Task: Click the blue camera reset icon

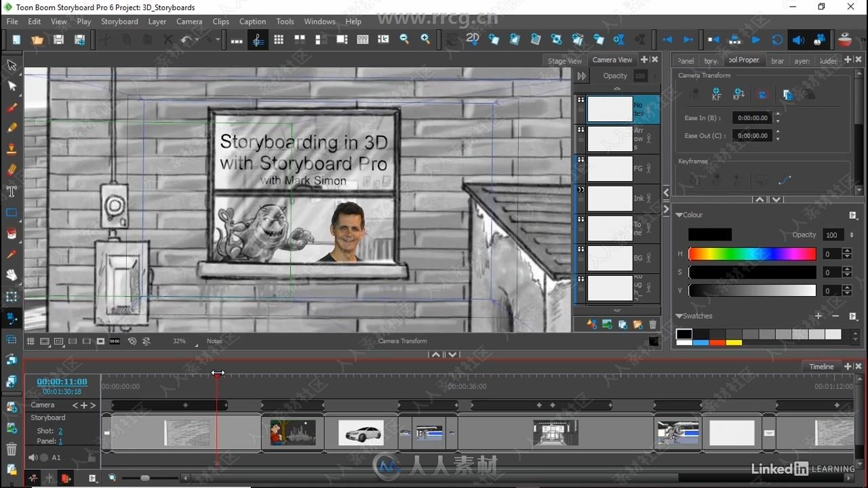Action: pos(763,95)
